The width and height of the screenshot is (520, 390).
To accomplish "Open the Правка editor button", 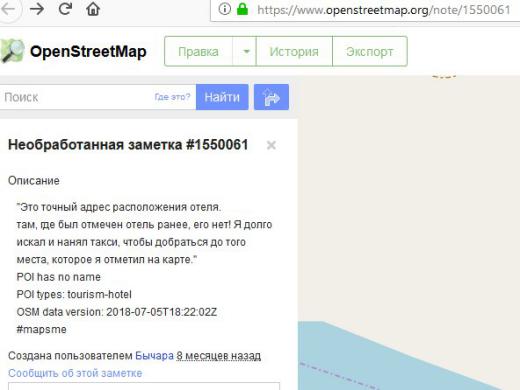I will pos(198,52).
